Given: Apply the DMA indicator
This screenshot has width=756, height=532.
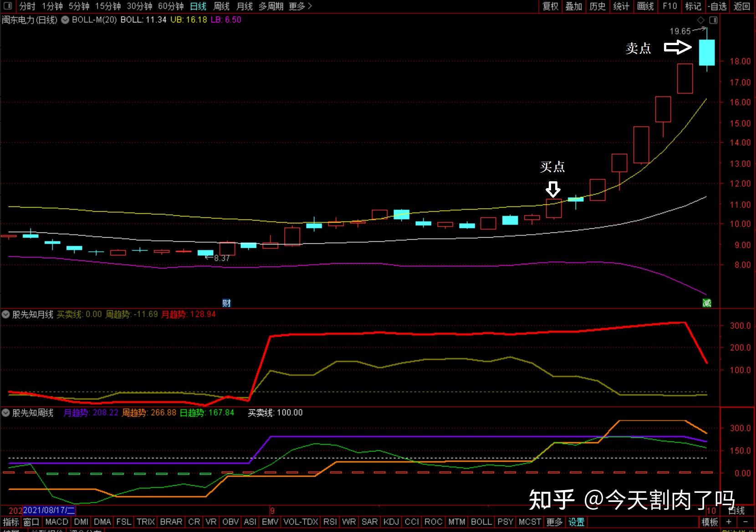Looking at the screenshot, I should pyautogui.click(x=102, y=522).
